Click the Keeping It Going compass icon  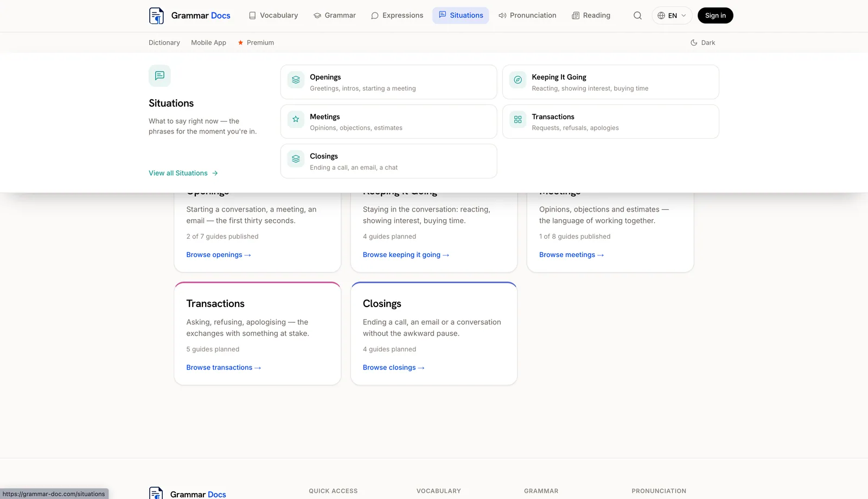518,80
